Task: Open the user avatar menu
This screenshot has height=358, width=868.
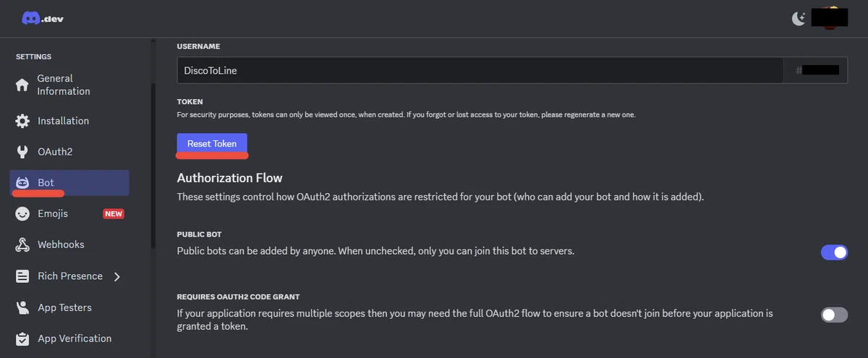Action: 829,18
